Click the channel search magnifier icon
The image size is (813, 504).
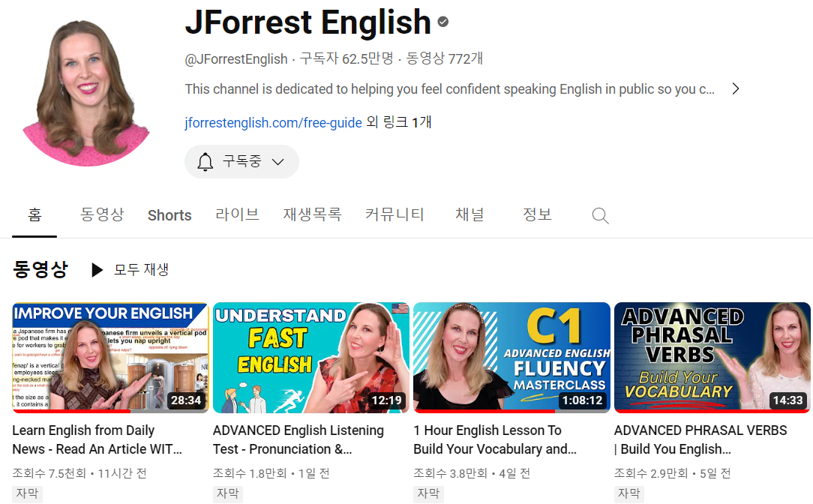601,215
